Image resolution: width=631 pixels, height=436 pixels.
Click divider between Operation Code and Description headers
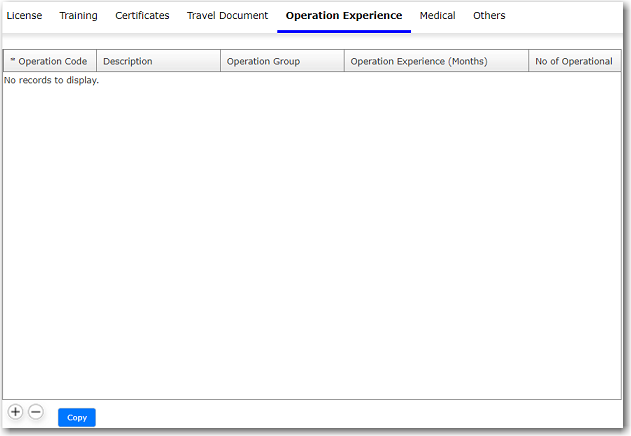(x=96, y=61)
